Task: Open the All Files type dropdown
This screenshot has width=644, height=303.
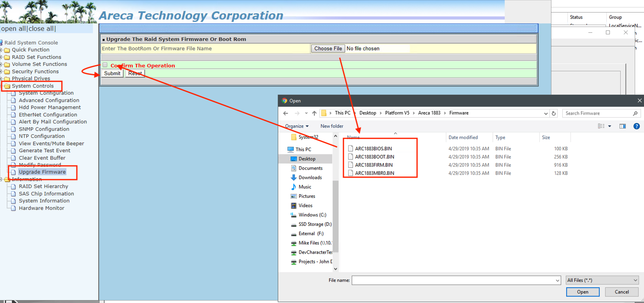Action: (x=602, y=280)
